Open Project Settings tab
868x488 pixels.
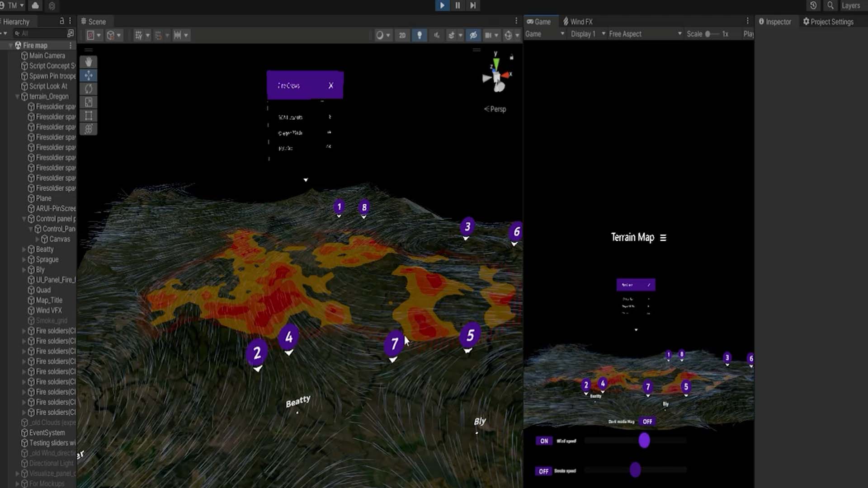[x=828, y=22]
